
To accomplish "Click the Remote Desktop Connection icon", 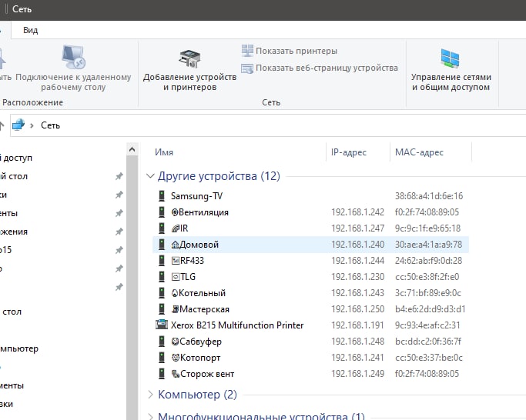I will [x=73, y=57].
